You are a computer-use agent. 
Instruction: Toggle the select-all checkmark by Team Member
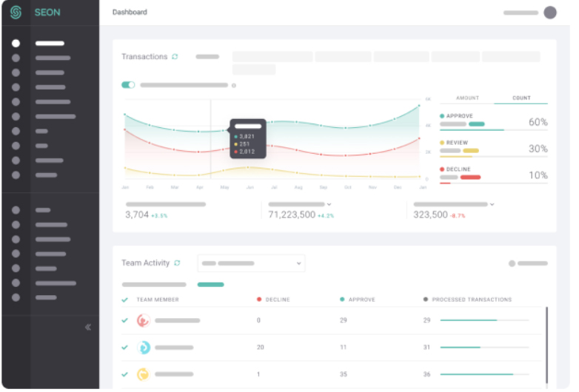click(x=124, y=300)
